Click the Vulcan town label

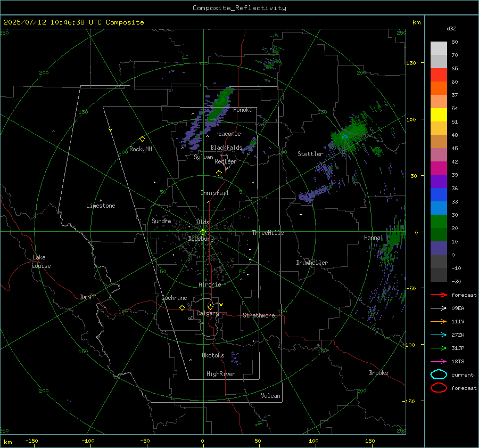click(270, 396)
